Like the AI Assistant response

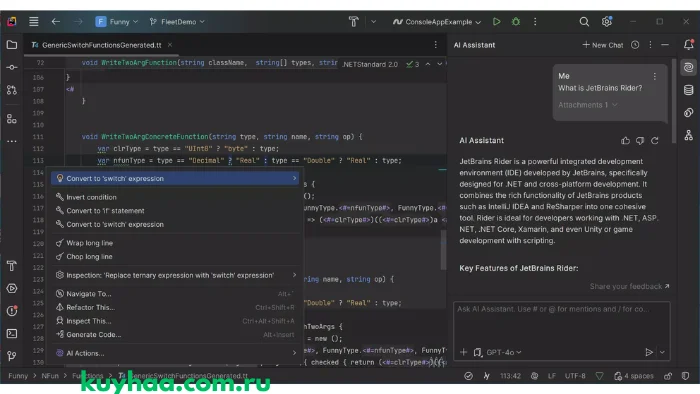point(625,141)
